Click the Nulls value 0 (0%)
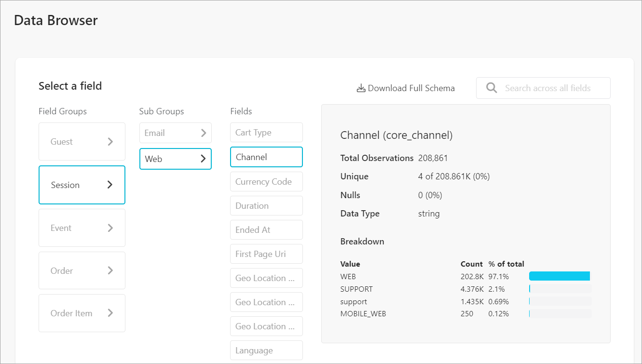642x364 pixels. coord(430,195)
